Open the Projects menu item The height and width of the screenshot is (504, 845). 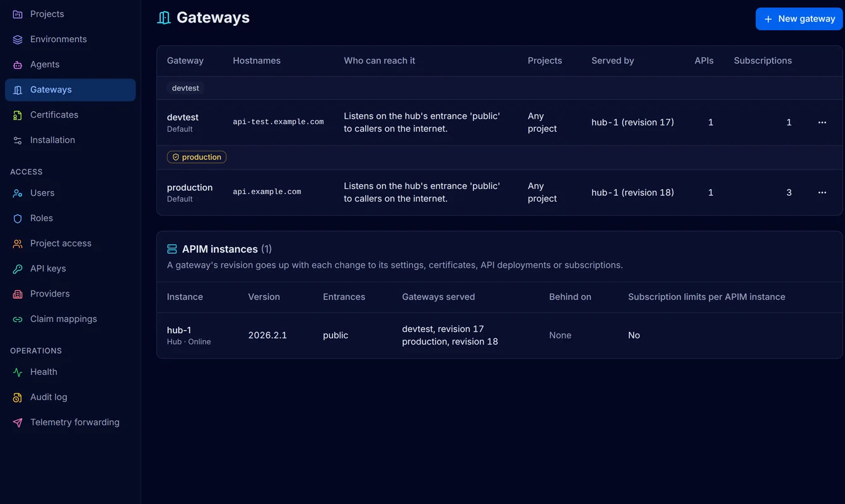pyautogui.click(x=70, y=14)
